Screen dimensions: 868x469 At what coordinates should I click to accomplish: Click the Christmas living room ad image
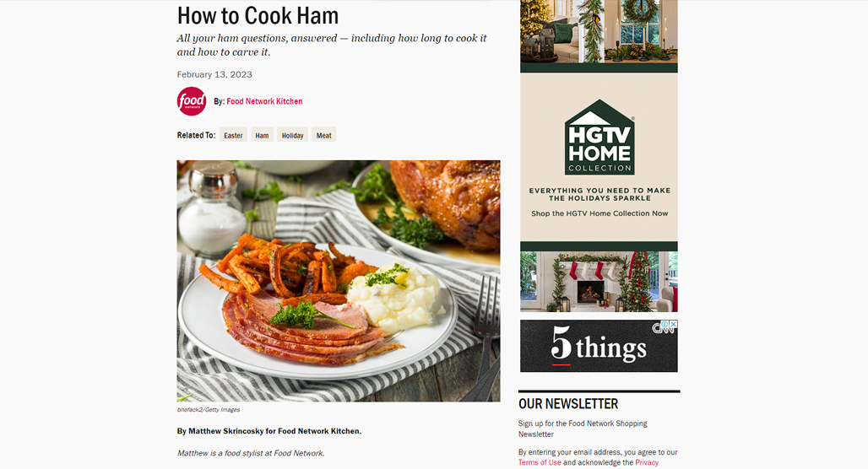(x=599, y=31)
